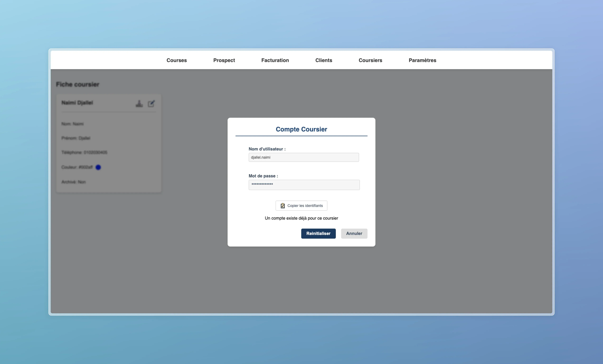The image size is (603, 364).
Task: Click into the Mot de passe field
Action: click(x=304, y=185)
